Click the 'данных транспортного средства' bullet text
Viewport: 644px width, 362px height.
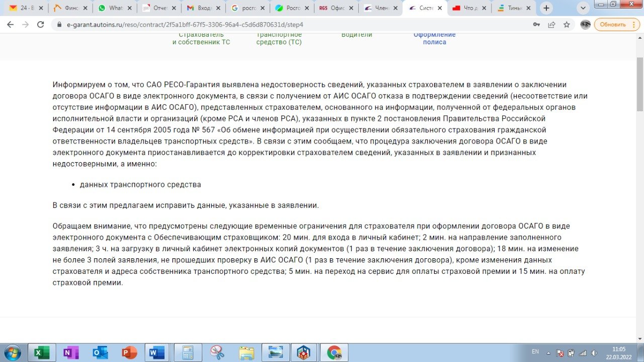[x=140, y=185]
